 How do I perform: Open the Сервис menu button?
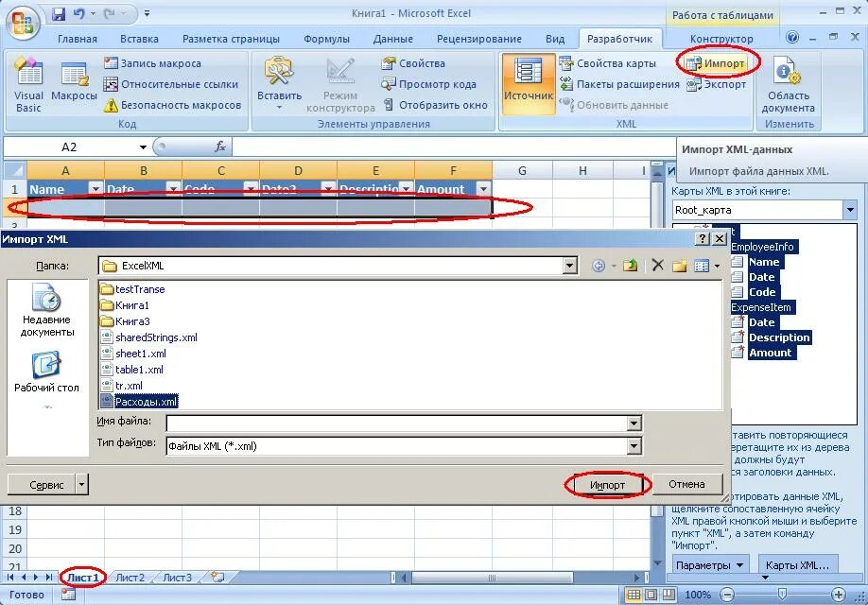click(47, 485)
